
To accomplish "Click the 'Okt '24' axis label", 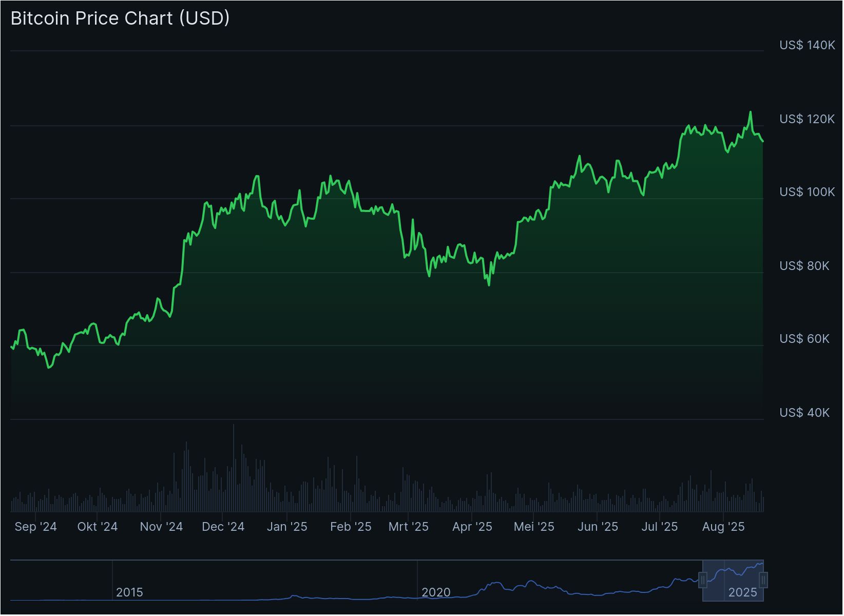I will [98, 527].
